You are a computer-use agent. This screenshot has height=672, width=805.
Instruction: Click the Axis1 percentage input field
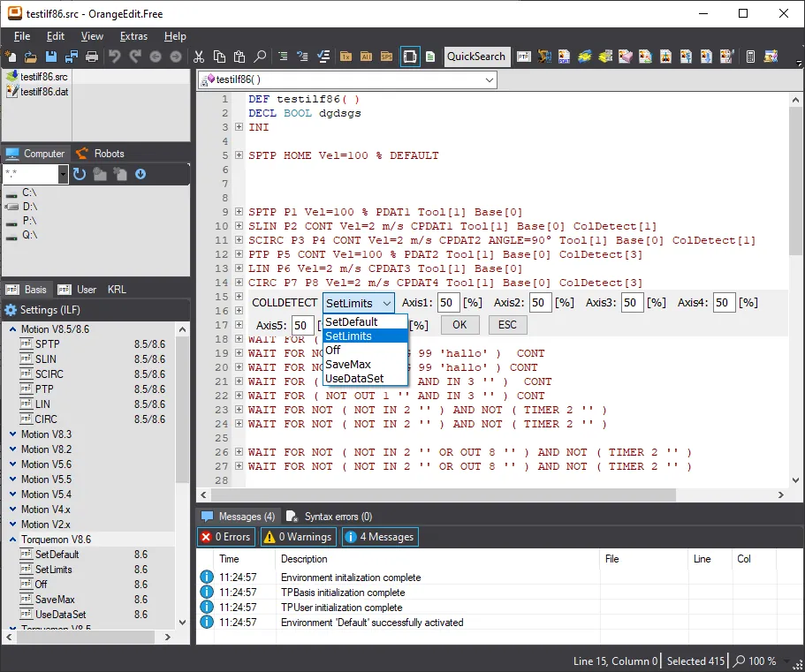(x=448, y=303)
